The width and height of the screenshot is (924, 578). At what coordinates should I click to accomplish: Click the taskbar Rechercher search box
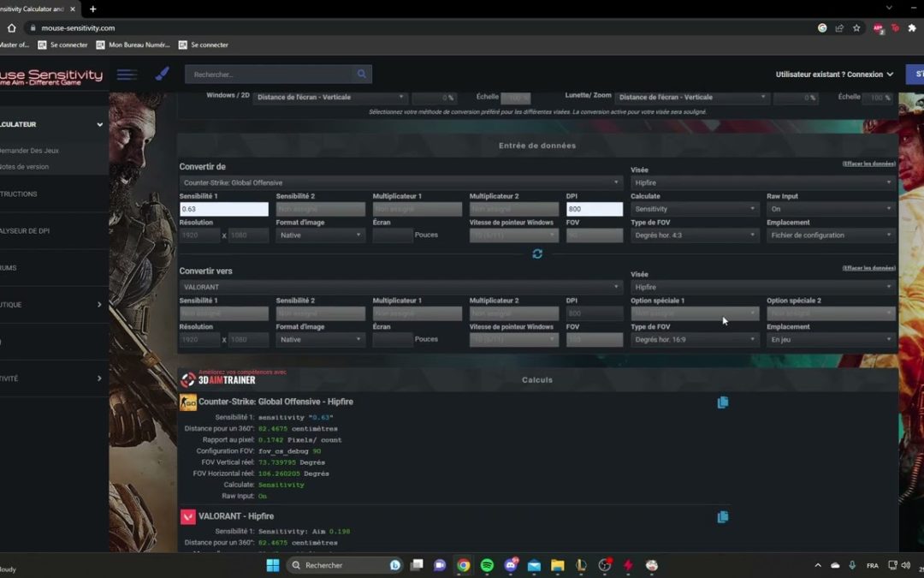coord(345,565)
